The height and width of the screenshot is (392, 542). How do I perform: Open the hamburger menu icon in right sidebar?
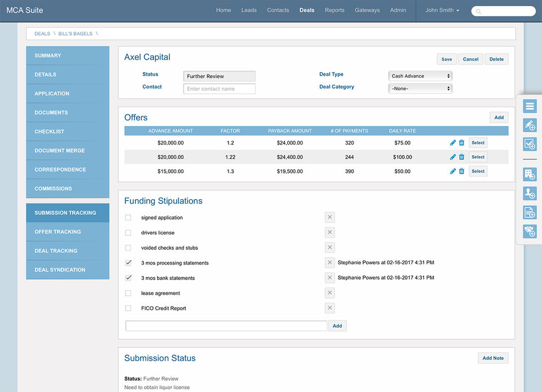(x=530, y=106)
